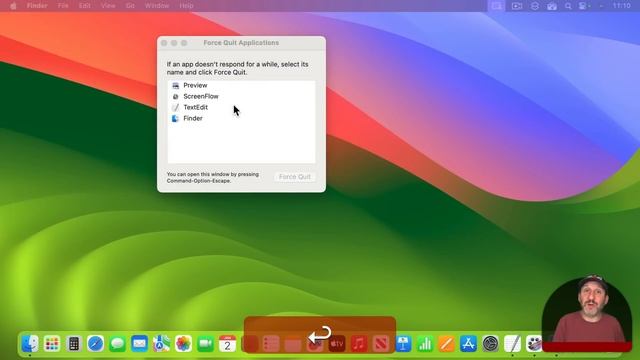The height and width of the screenshot is (360, 640).
Task: Close the Force Quit Applications window
Action: click(x=164, y=43)
